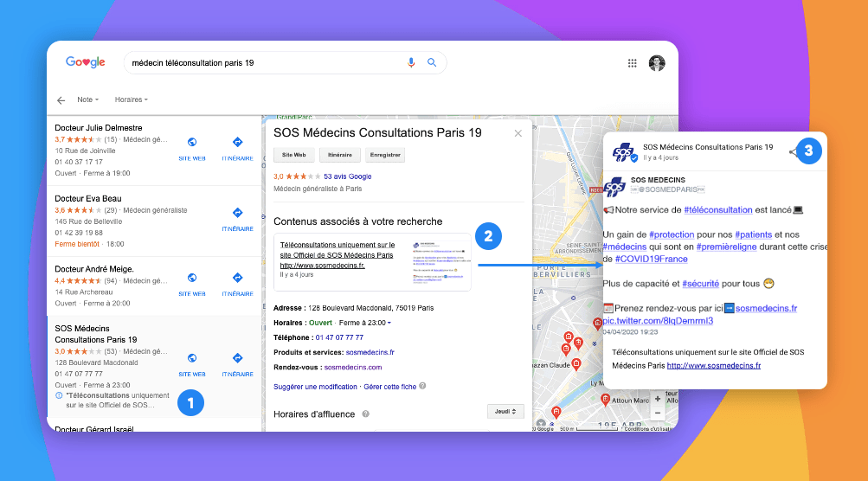Click the blue search magnifier icon
This screenshot has width=868, height=481.
click(x=432, y=62)
